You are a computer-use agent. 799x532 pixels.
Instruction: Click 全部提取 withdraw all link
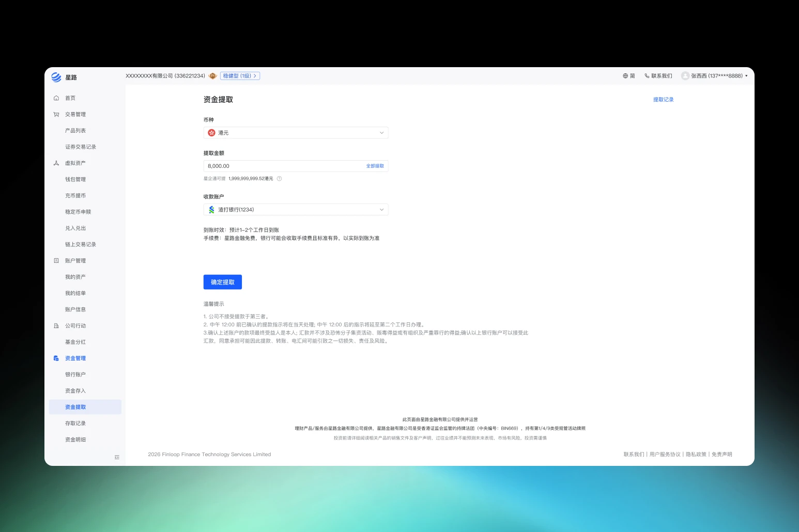click(x=375, y=166)
